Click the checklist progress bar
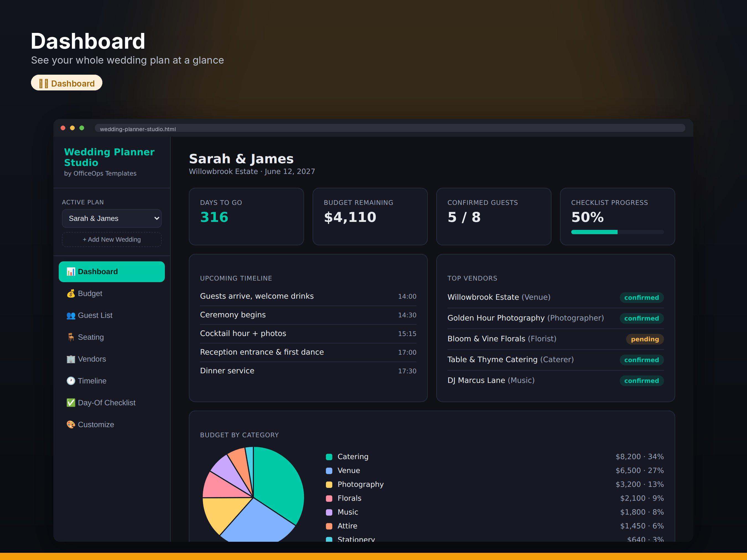 coord(617,232)
